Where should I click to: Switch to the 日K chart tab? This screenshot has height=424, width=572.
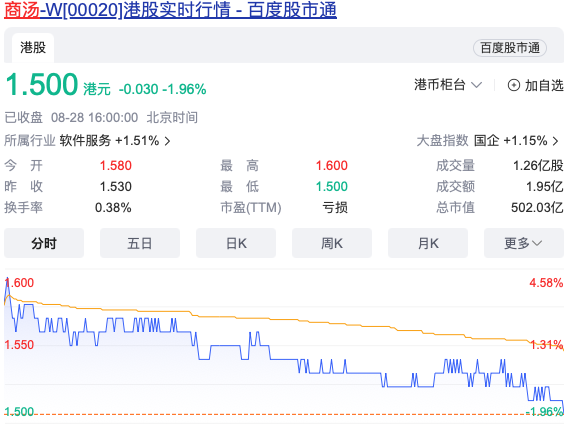point(236,243)
